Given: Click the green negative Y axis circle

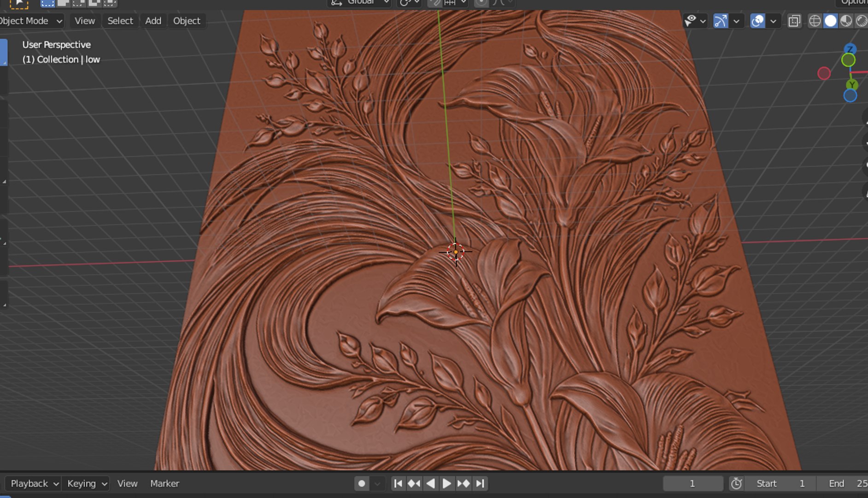Looking at the screenshot, I should tap(848, 60).
